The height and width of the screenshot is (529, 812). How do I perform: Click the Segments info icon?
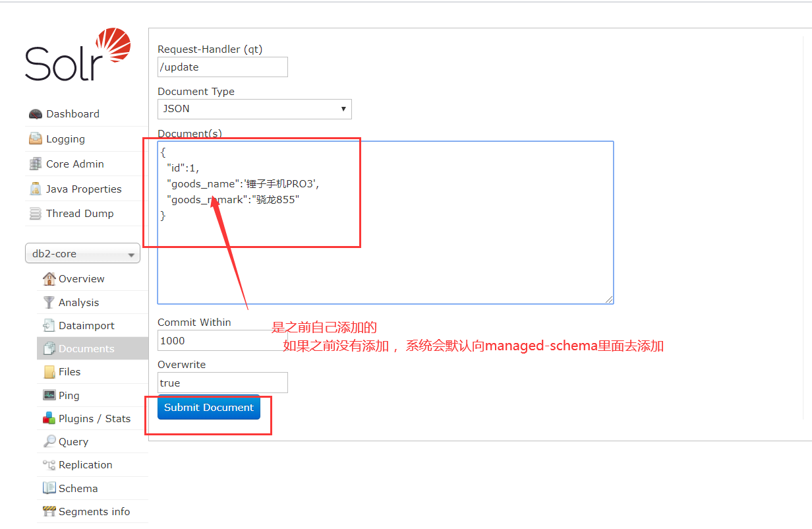click(49, 511)
